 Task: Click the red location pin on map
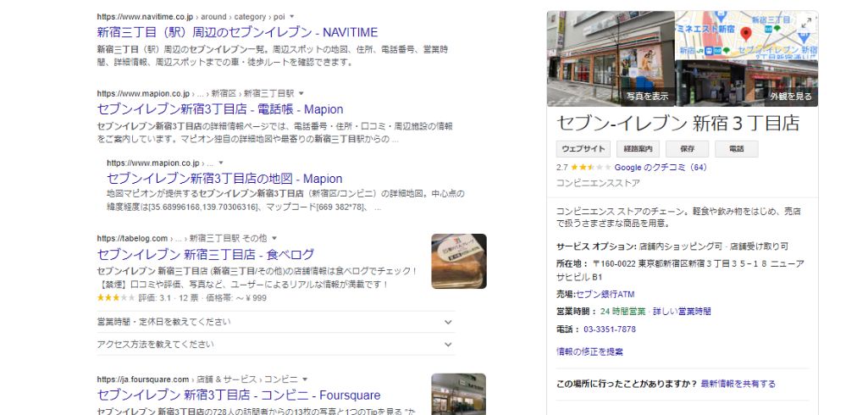point(746,35)
